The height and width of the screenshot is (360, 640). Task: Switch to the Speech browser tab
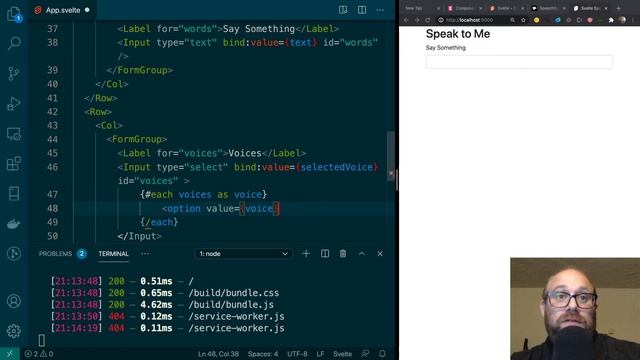click(x=549, y=8)
